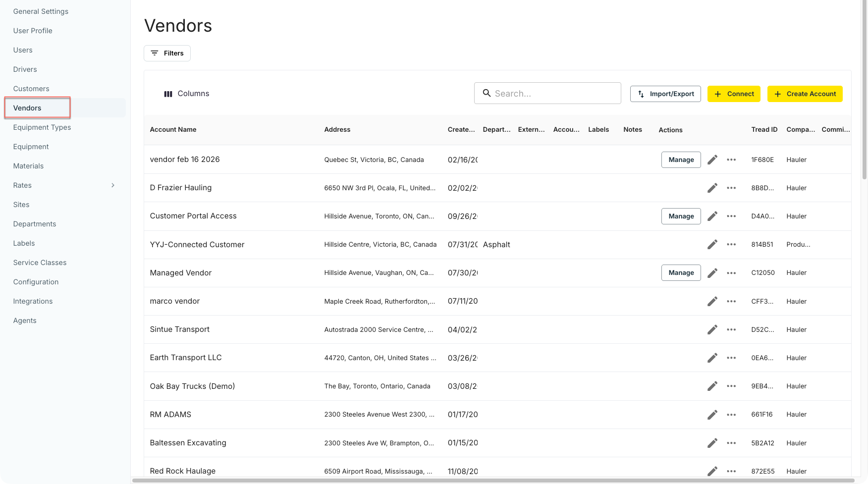Open more options for YYJ-Connected Customer

(x=731, y=244)
